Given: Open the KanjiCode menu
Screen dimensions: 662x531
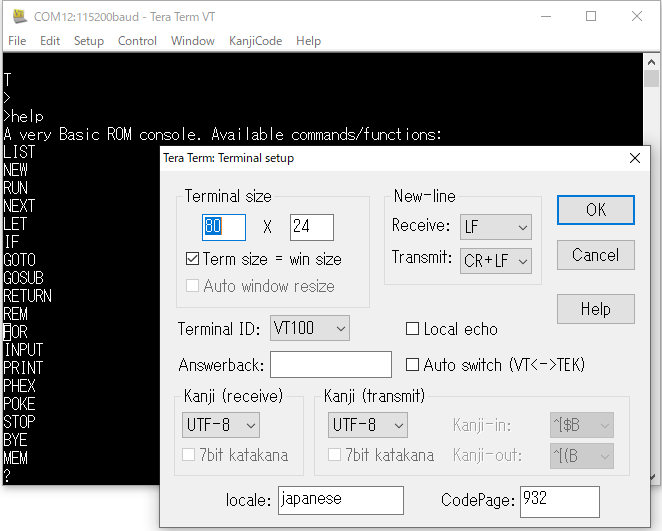Looking at the screenshot, I should 255,41.
